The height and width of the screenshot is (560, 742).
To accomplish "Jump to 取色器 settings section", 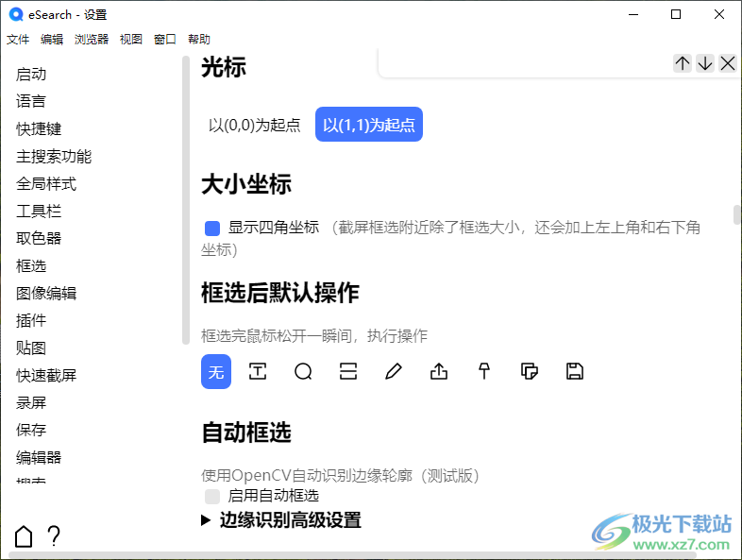I will pyautogui.click(x=39, y=238).
